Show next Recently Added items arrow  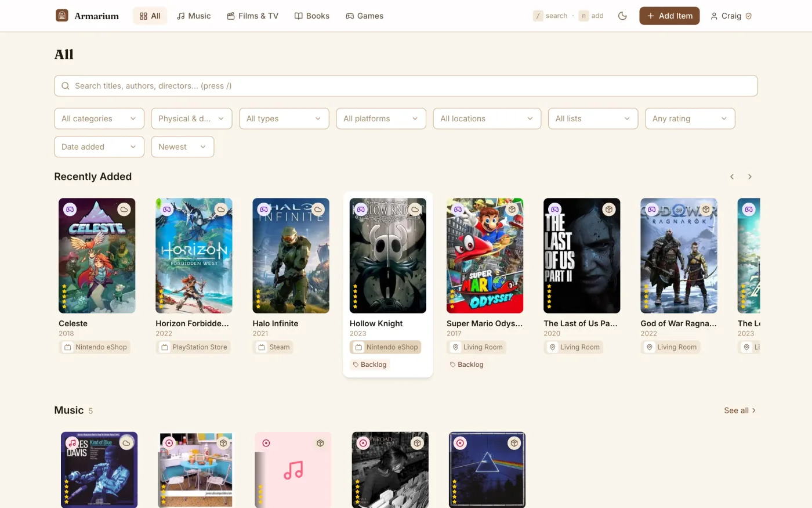pyautogui.click(x=750, y=176)
